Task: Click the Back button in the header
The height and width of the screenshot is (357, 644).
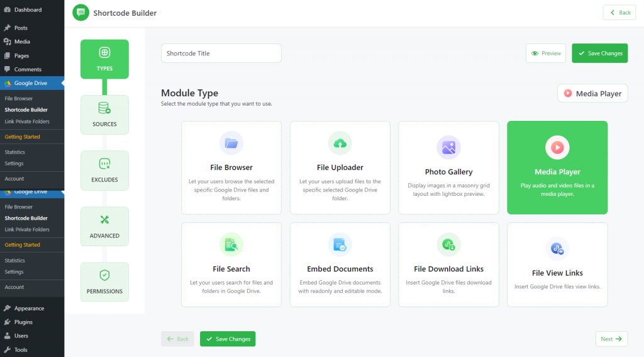Action: coord(619,13)
